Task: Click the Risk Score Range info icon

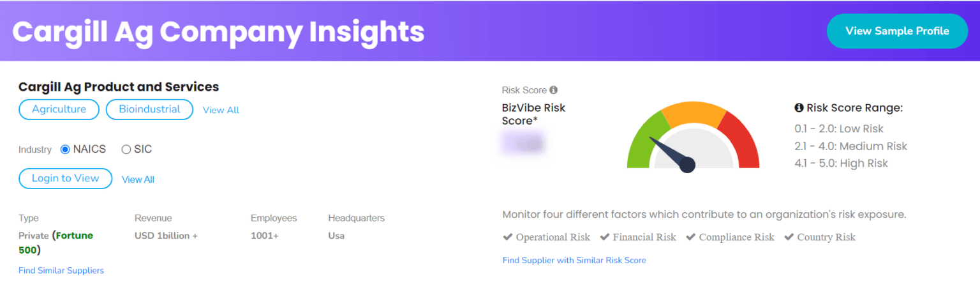Action: pos(799,108)
